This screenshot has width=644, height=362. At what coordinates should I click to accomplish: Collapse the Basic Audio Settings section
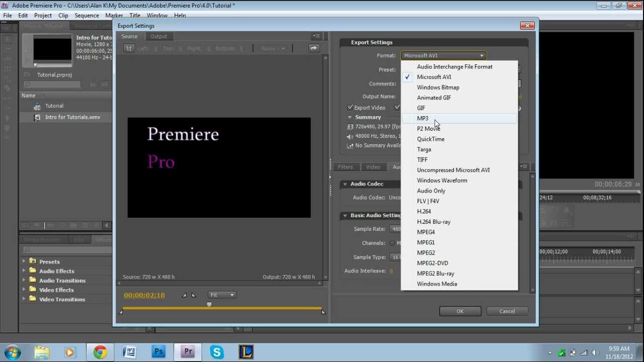pos(345,216)
